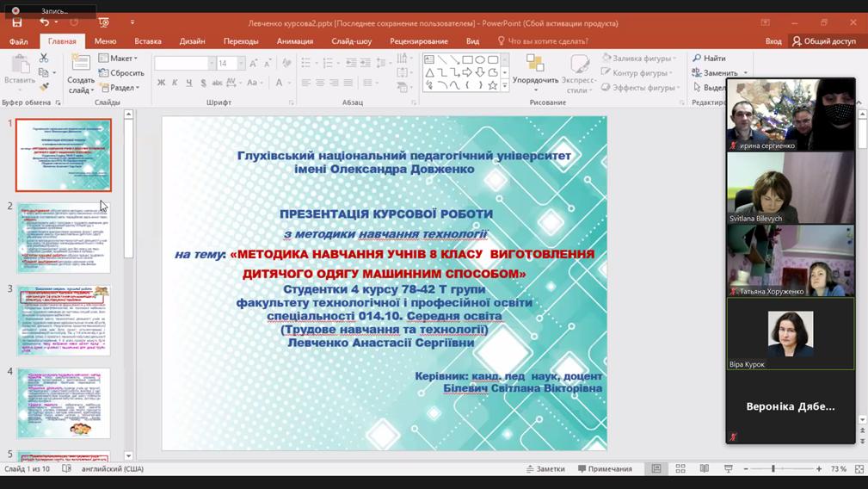Click the Cut scissors icon
The width and height of the screenshot is (868, 489).
(x=44, y=59)
